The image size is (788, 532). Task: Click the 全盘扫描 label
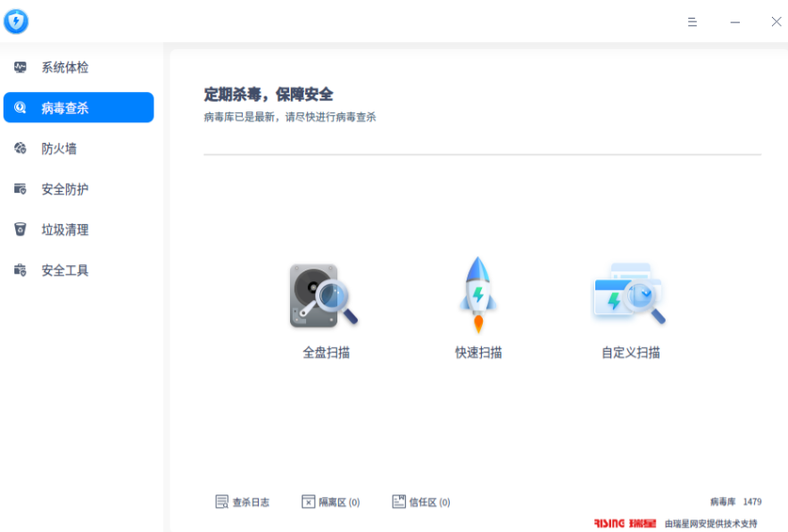tap(326, 353)
